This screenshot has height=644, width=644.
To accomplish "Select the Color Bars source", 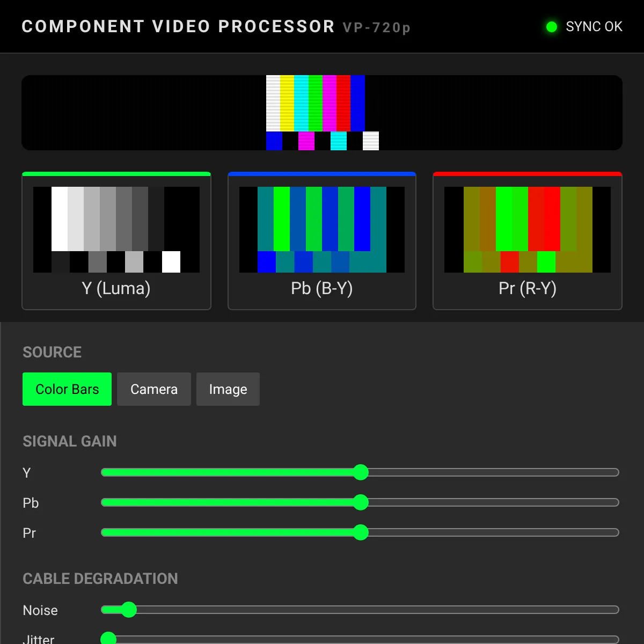I will tap(67, 389).
